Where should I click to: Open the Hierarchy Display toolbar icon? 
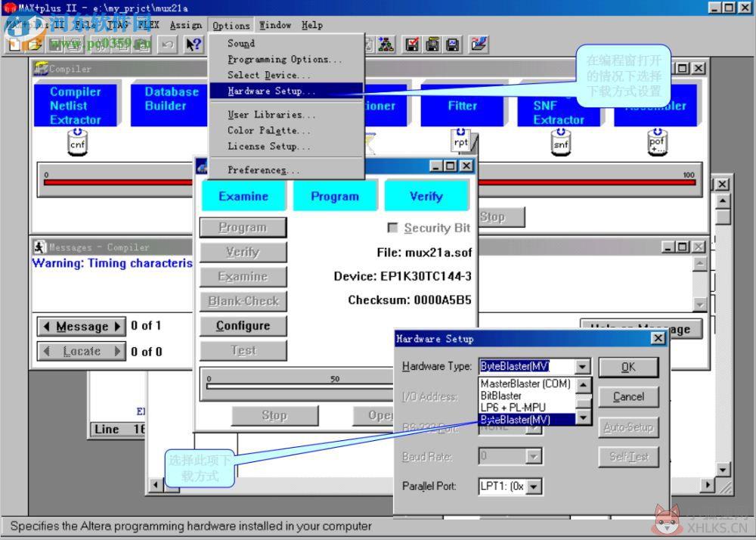tap(386, 45)
